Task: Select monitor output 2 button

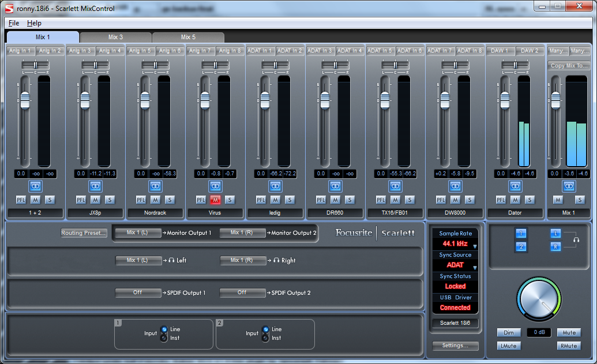Action: coord(521,247)
